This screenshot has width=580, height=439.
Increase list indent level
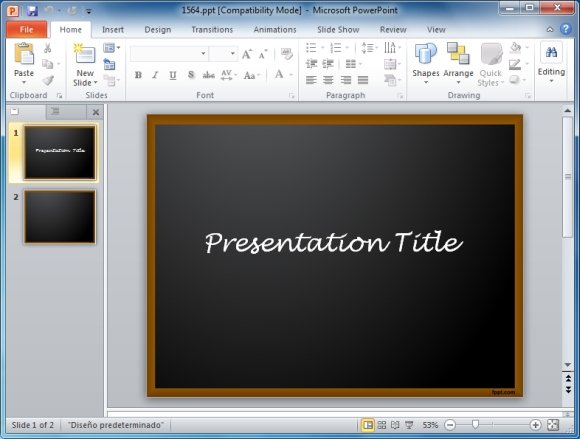point(328,64)
